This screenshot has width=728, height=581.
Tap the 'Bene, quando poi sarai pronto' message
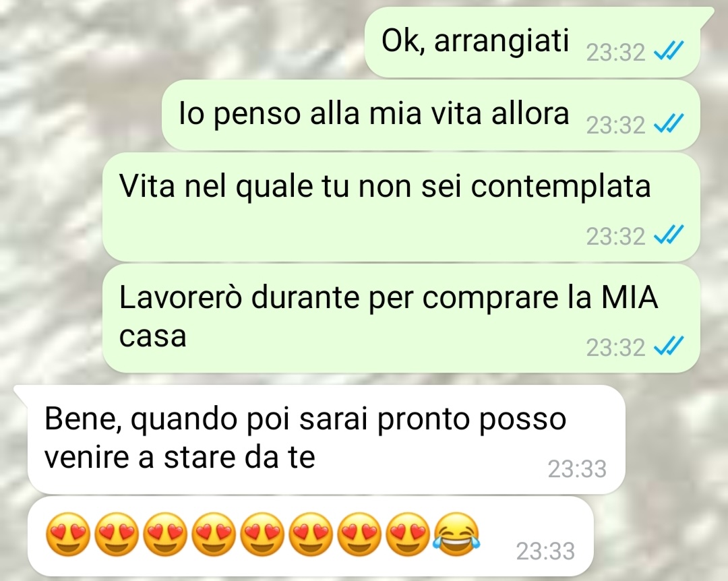tap(326, 439)
